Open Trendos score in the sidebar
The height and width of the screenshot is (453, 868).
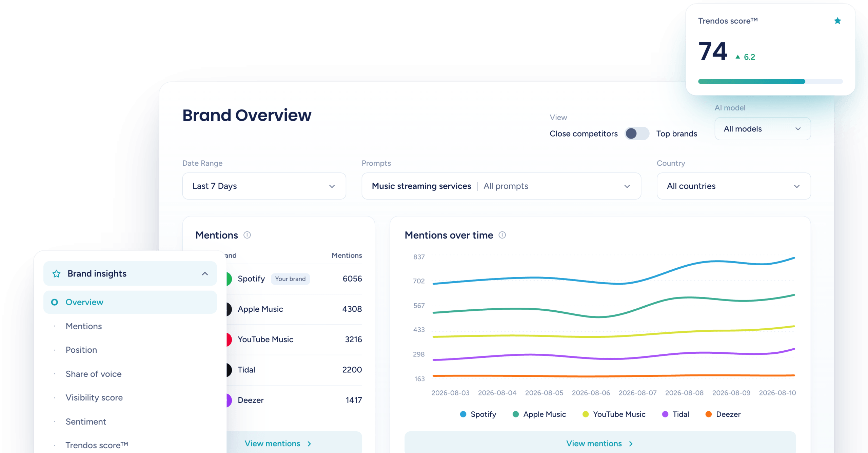97,445
